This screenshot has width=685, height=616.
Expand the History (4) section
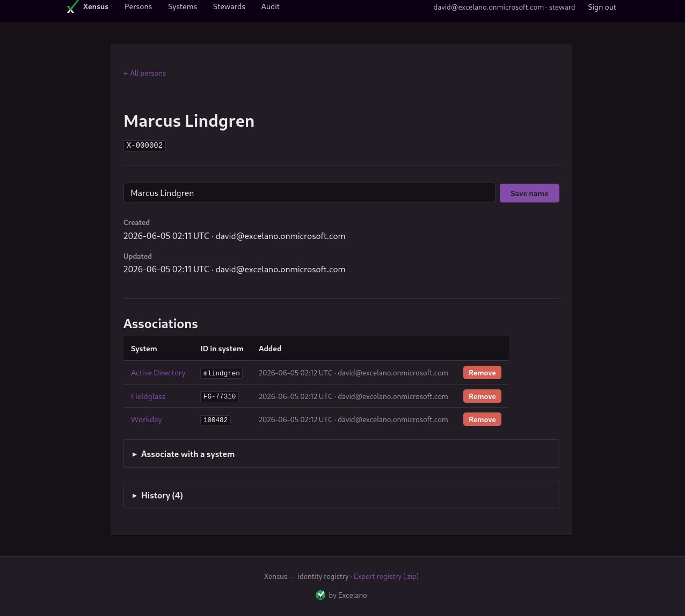click(341, 495)
